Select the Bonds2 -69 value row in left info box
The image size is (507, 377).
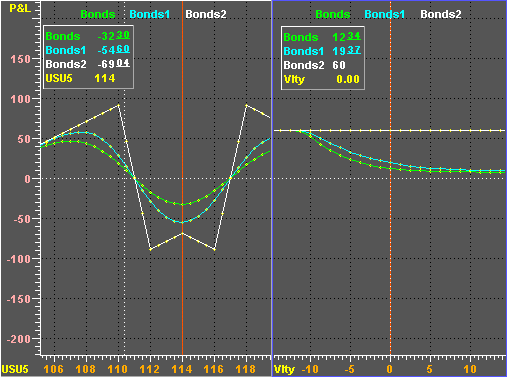point(88,64)
